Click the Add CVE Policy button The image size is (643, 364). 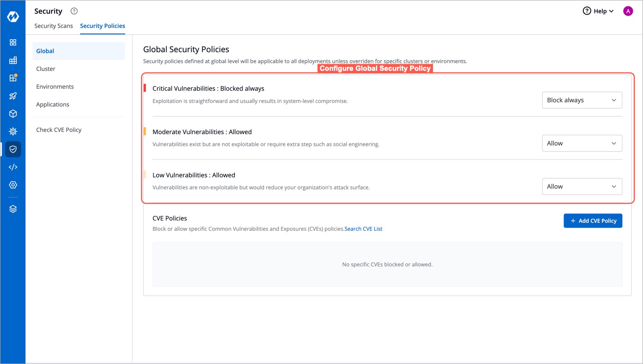[593, 221]
